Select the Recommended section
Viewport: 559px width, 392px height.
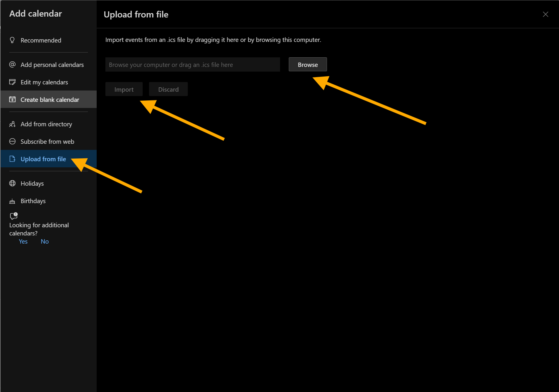pyautogui.click(x=41, y=40)
